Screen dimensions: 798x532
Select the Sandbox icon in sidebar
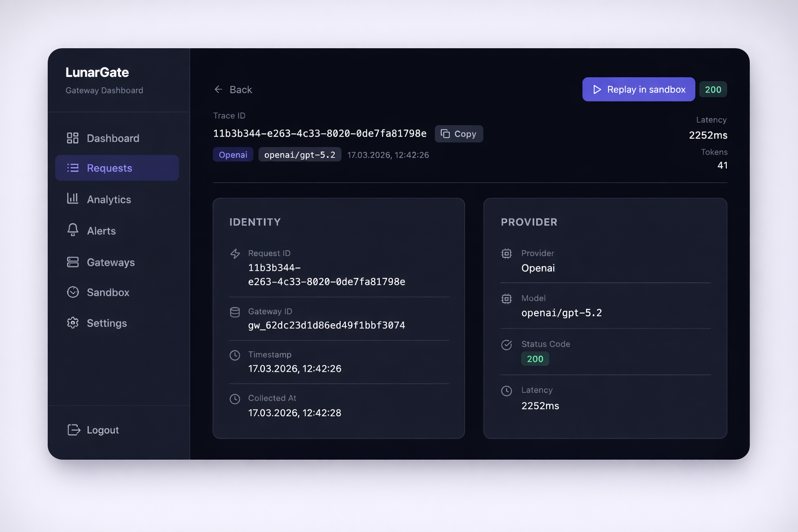(x=73, y=292)
